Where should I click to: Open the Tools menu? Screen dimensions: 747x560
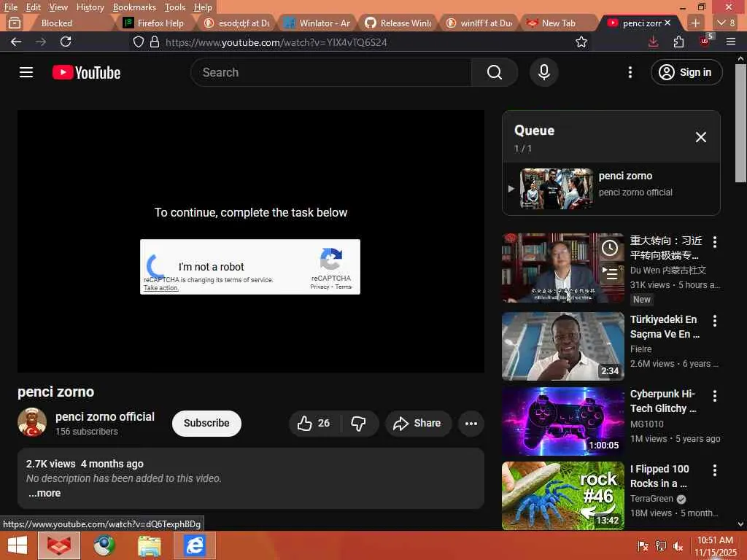175,7
